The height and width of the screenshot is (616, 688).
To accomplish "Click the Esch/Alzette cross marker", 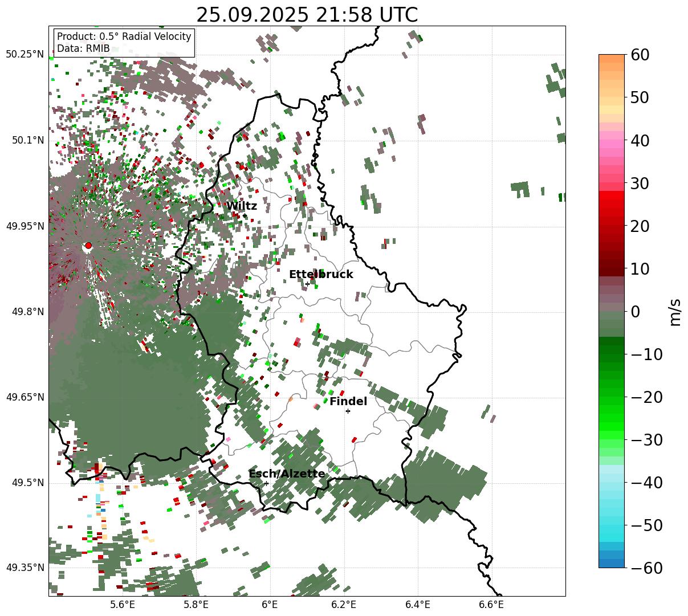I will [266, 483].
